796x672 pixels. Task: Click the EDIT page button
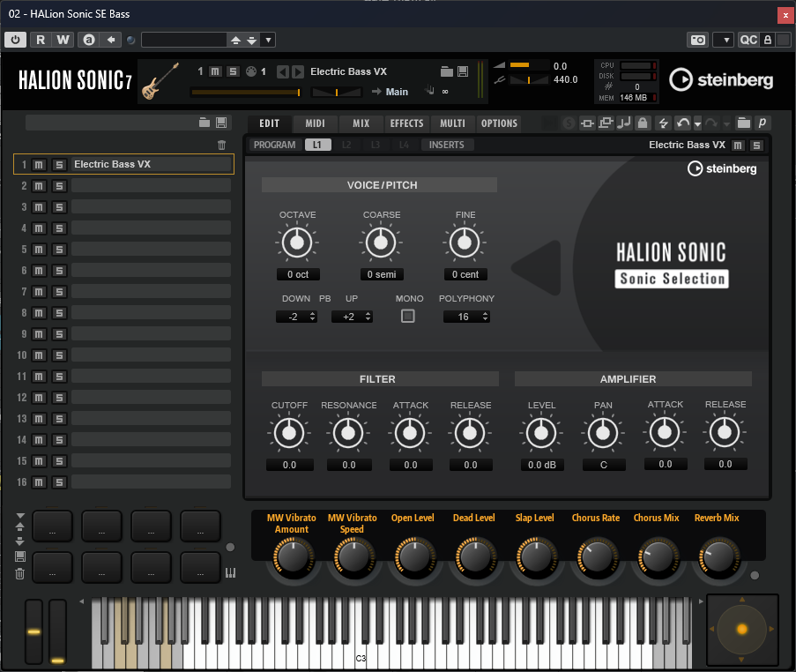(269, 123)
